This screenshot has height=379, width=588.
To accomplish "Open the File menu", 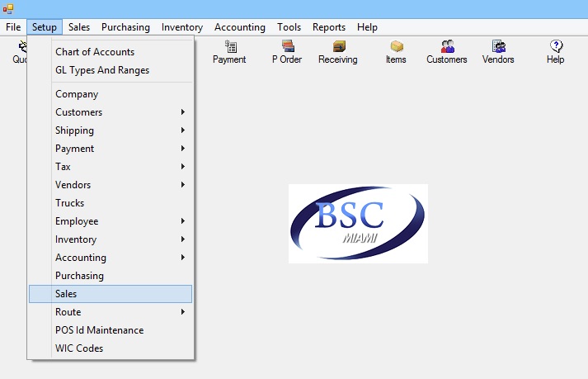I will click(13, 27).
